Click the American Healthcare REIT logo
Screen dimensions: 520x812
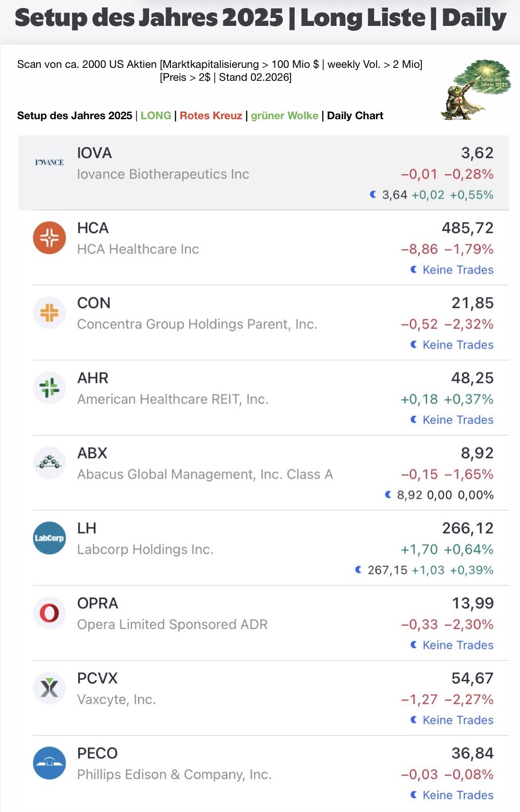pos(50,387)
